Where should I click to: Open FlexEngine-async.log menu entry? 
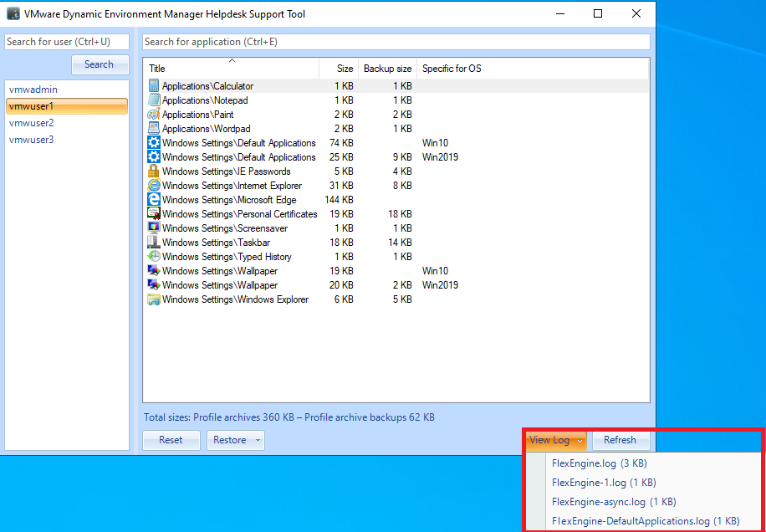tap(604, 502)
